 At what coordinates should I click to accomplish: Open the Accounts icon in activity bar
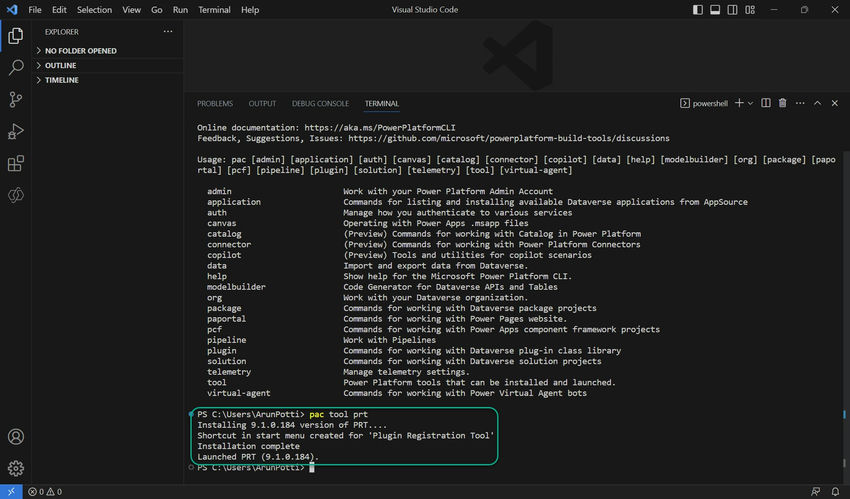click(x=16, y=436)
